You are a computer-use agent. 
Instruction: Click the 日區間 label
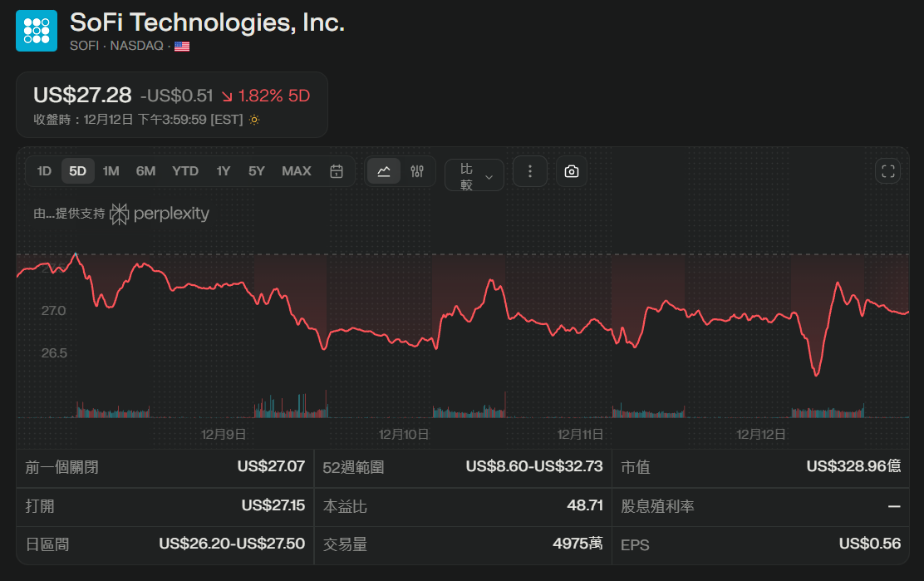[x=47, y=544]
